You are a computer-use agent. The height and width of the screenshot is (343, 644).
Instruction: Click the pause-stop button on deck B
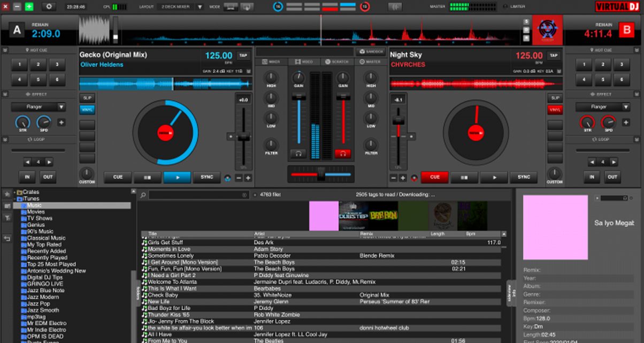pos(464,177)
